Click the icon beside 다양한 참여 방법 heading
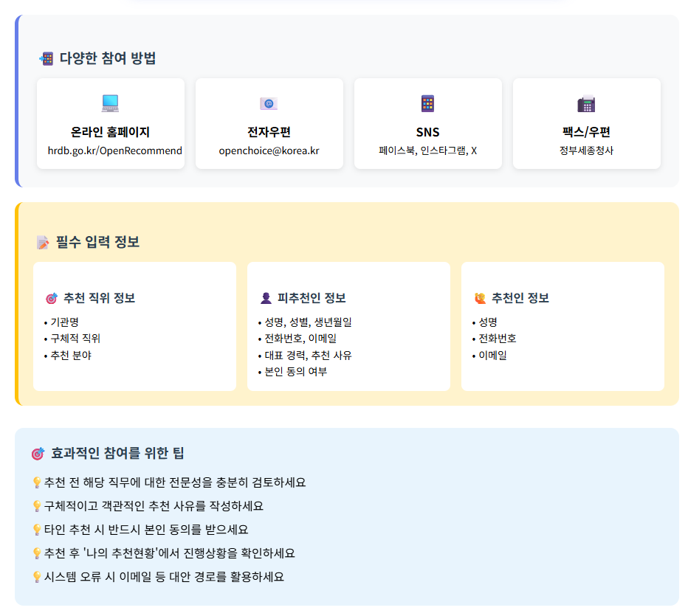Viewport: 688px width, 616px height. (47, 58)
